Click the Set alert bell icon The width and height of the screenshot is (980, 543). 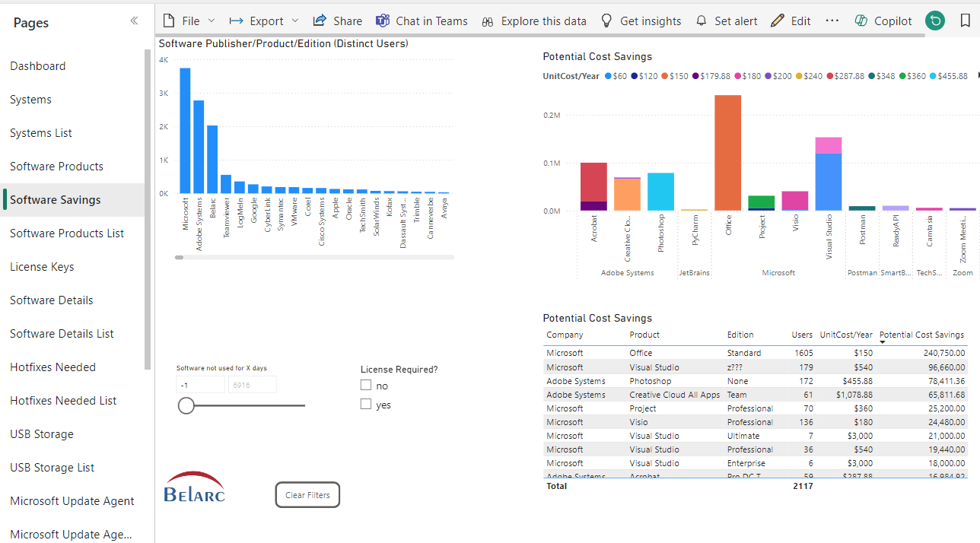pyautogui.click(x=702, y=21)
